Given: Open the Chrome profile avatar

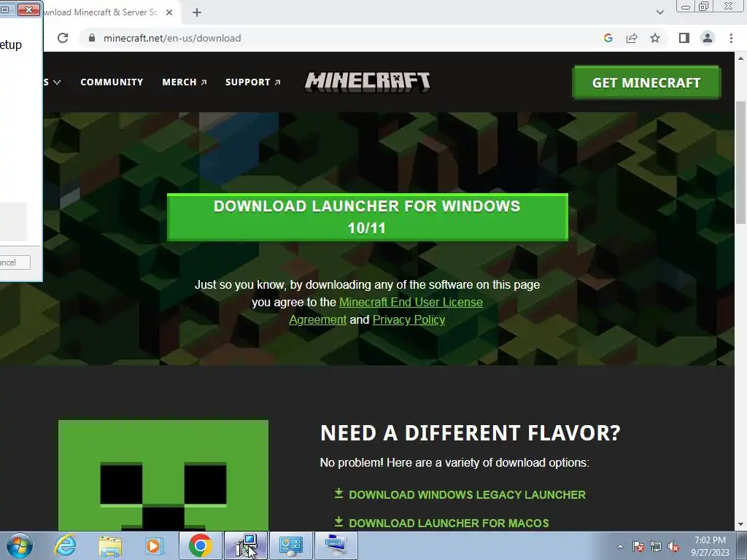Looking at the screenshot, I should pos(708,38).
